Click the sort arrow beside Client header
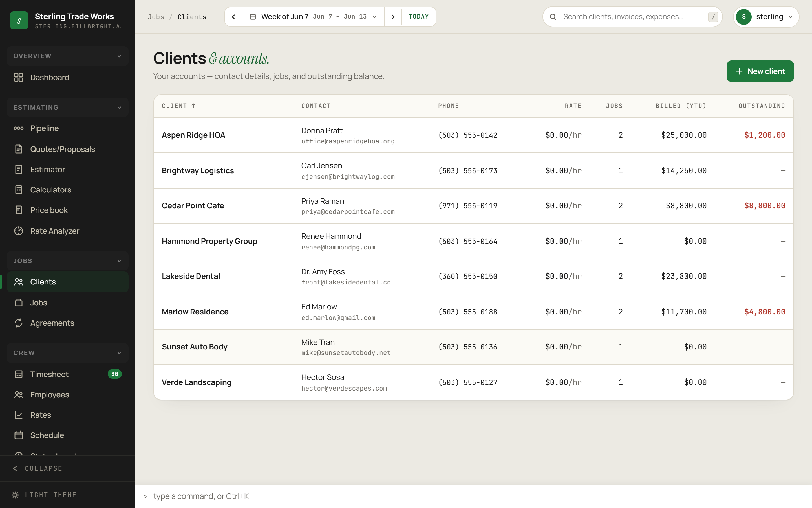The height and width of the screenshot is (508, 812). (194, 106)
